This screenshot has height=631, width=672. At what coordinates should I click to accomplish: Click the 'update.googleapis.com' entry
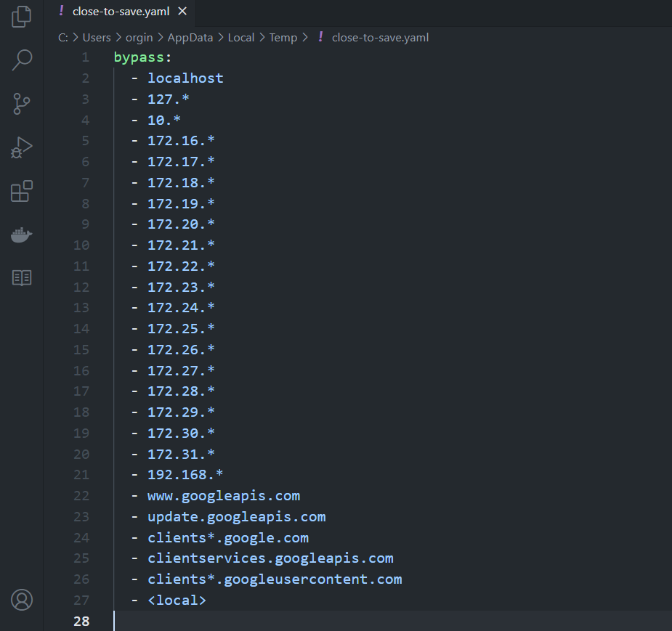pos(237,517)
